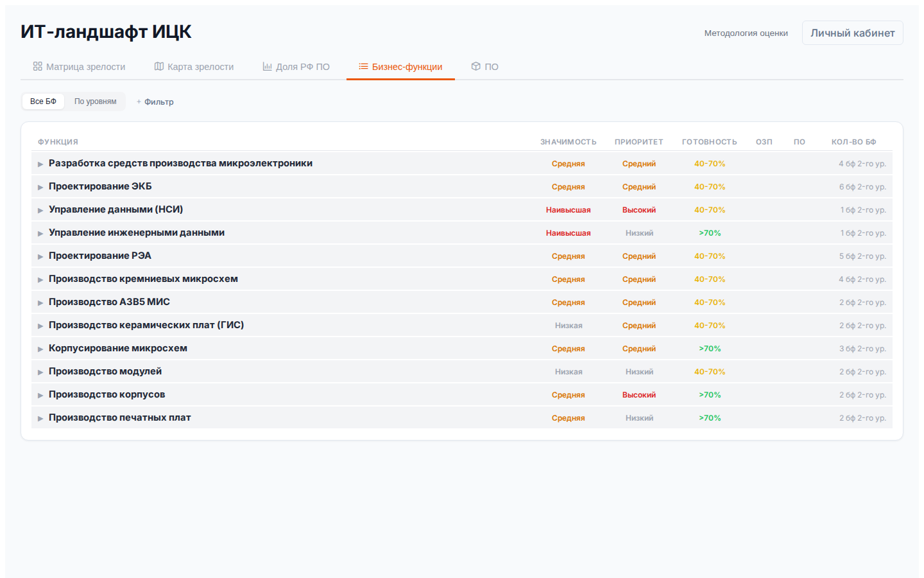Click the list icon on Бизнес-функции tab
Screen dimensions: 924x578
pos(363,66)
